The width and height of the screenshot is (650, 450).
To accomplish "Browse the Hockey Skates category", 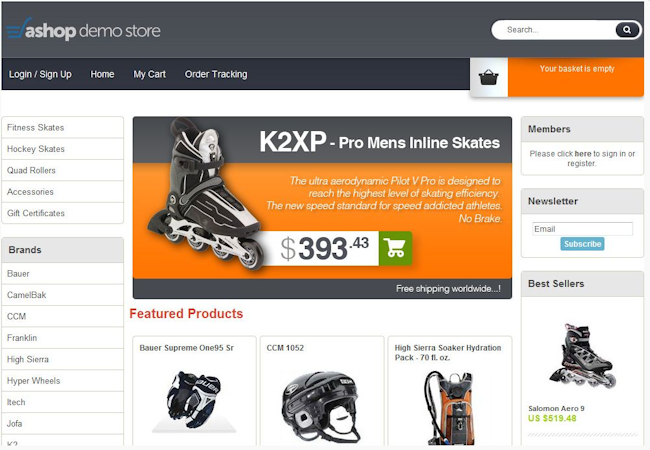I will click(x=63, y=149).
